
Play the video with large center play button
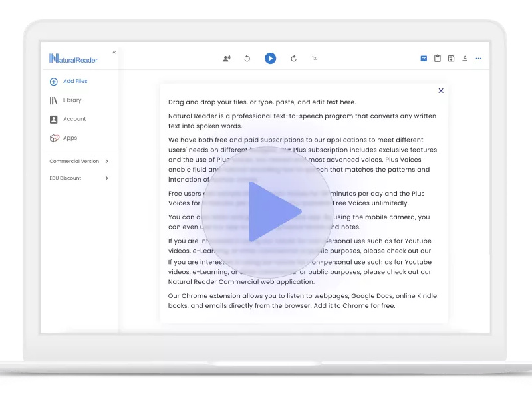pyautogui.click(x=268, y=212)
